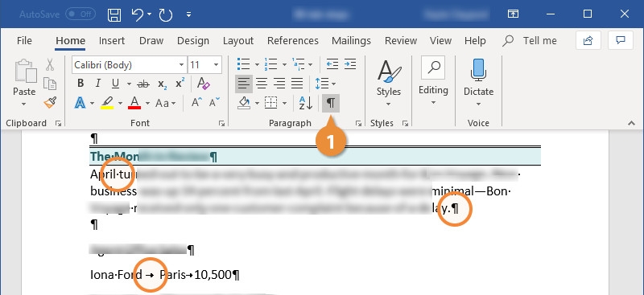Click the Sort A-Z icon
This screenshot has height=295, width=644.
306,103
